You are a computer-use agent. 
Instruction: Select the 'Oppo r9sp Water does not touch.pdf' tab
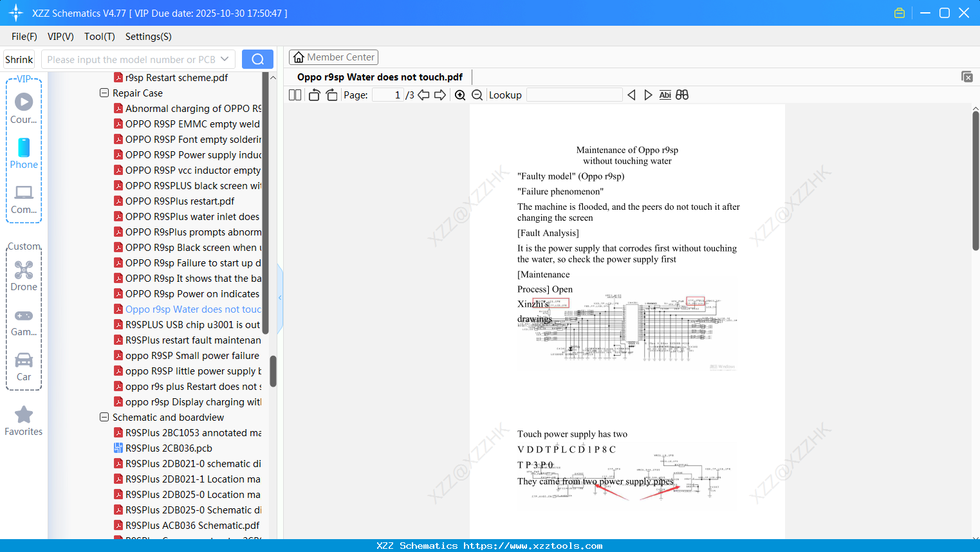pyautogui.click(x=380, y=77)
